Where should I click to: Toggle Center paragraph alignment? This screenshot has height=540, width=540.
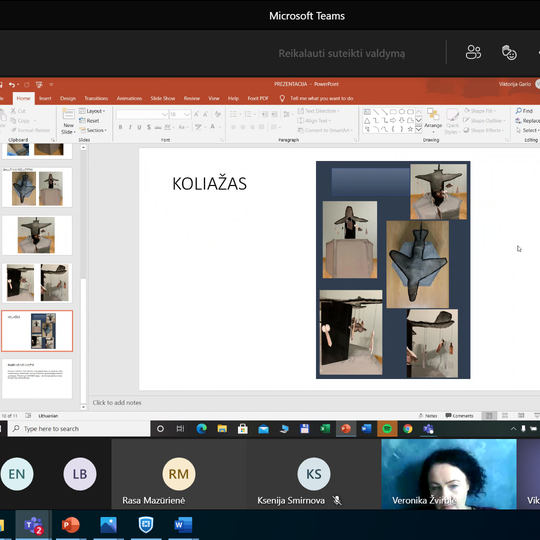(x=242, y=127)
